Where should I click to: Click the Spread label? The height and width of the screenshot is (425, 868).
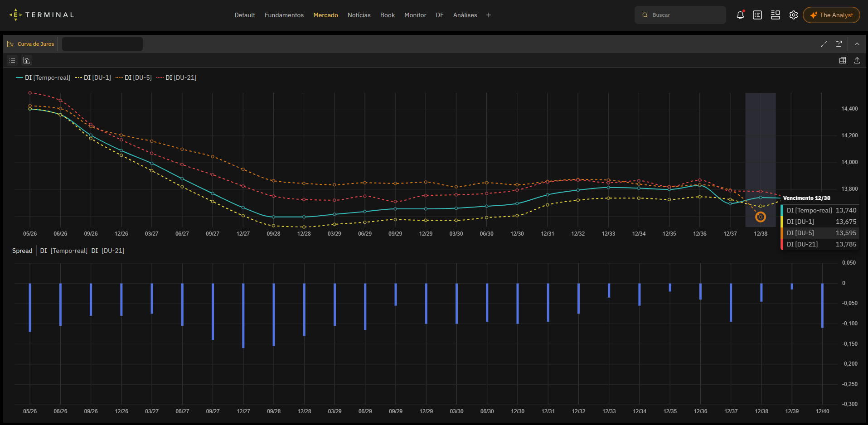22,251
